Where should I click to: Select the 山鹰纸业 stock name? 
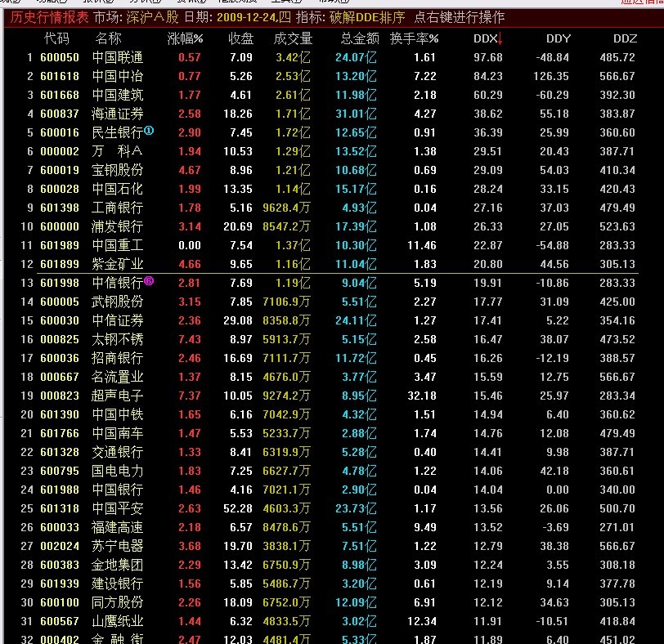click(x=118, y=621)
